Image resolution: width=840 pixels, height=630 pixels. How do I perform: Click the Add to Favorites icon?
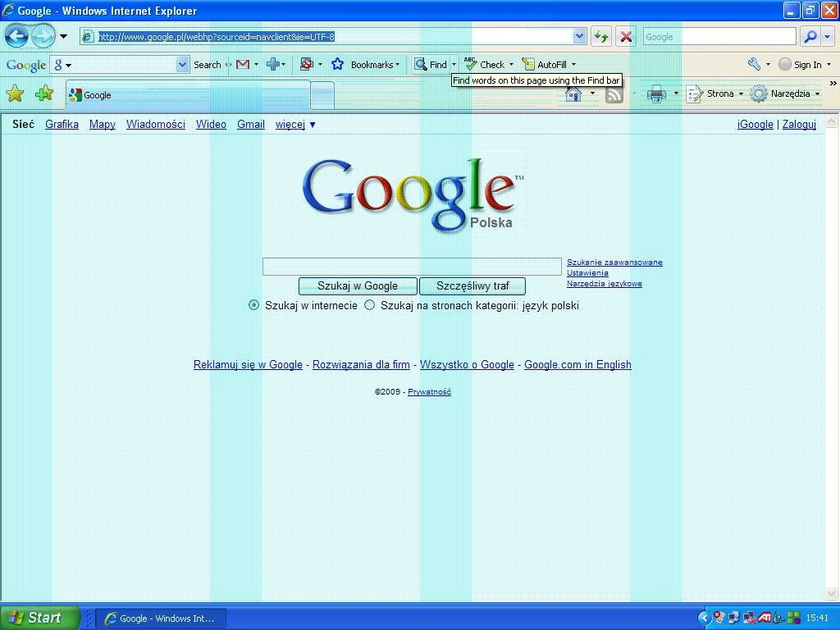(x=44, y=94)
